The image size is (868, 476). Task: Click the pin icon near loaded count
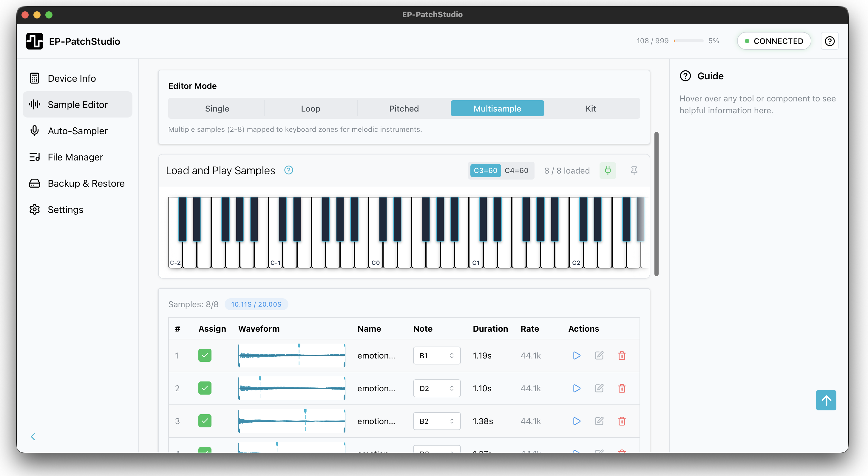point(634,171)
